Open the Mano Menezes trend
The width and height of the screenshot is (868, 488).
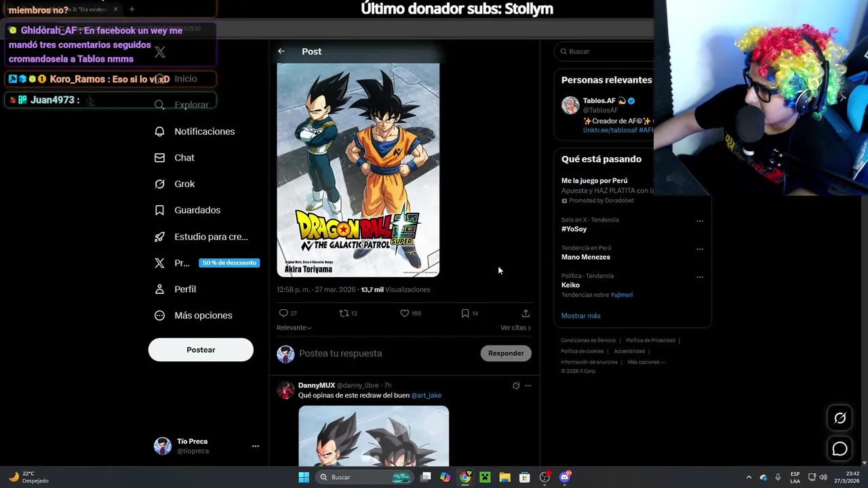pyautogui.click(x=586, y=257)
